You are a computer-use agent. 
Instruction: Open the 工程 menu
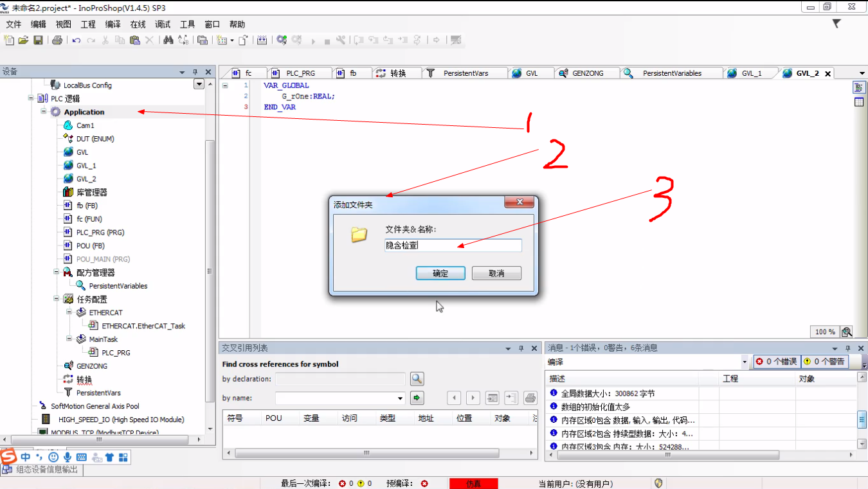coord(88,24)
